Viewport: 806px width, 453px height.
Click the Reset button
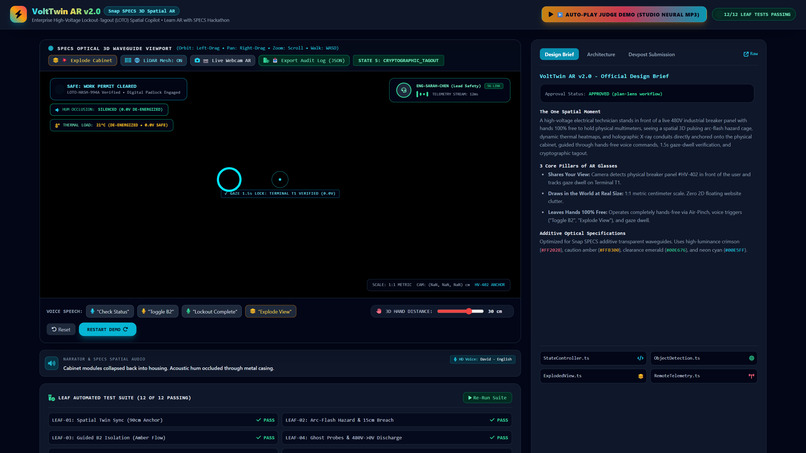[x=61, y=329]
